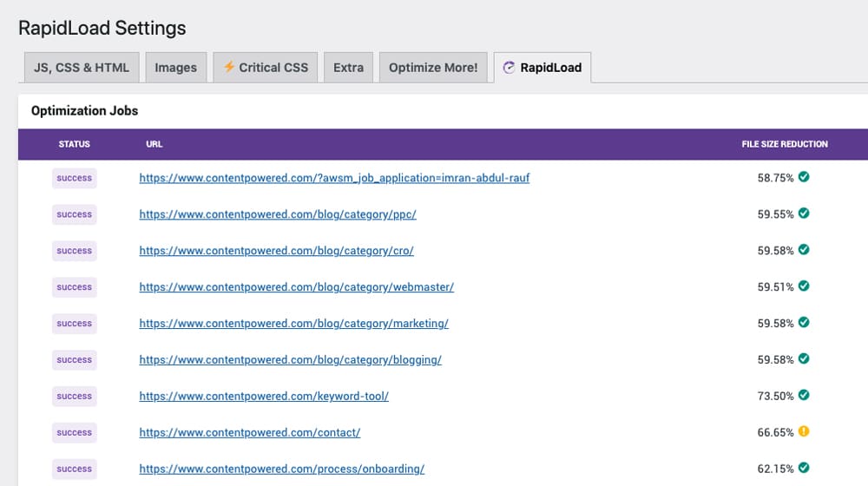Click the URL column header
The height and width of the screenshot is (486, 868).
click(154, 144)
